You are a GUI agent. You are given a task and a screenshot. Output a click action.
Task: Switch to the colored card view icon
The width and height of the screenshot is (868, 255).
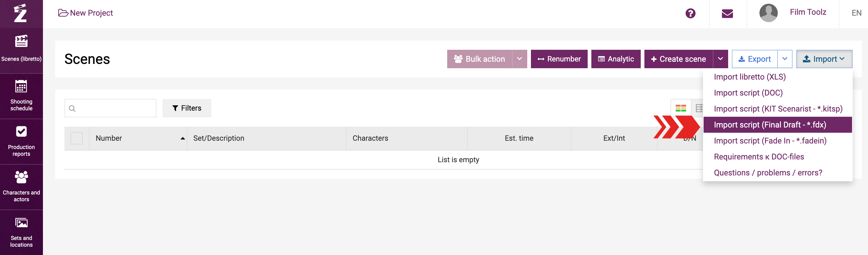point(681,108)
